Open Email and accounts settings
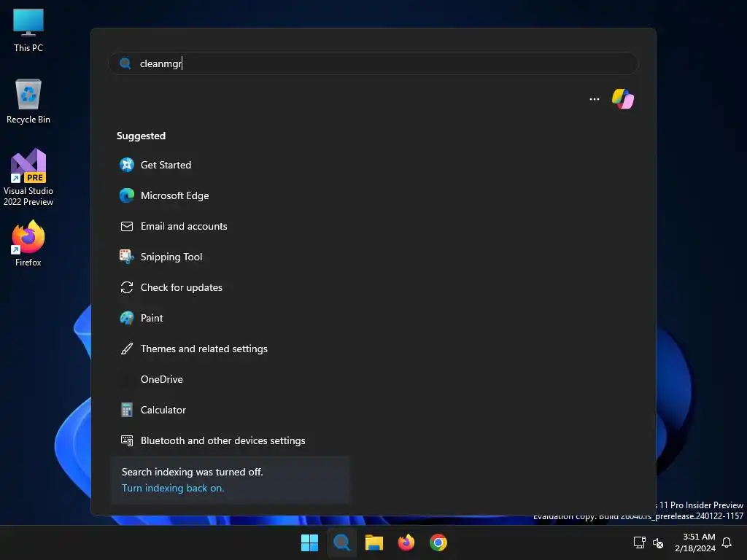Screen dimensions: 747x560 click(x=184, y=226)
